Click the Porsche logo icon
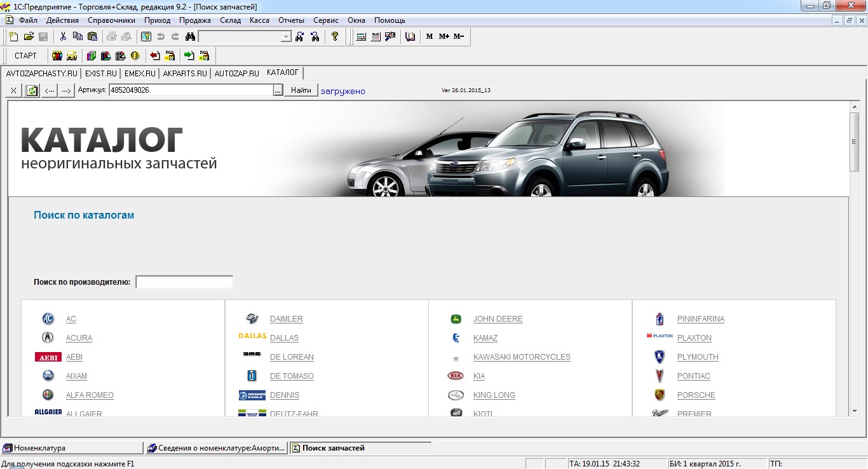Screen dimensions: 868x469 tap(660, 395)
